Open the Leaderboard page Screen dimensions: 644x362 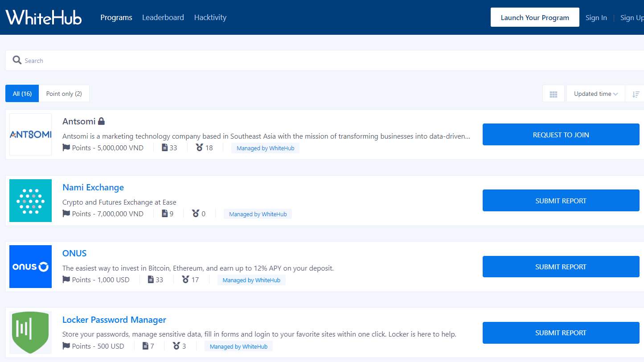click(x=163, y=17)
